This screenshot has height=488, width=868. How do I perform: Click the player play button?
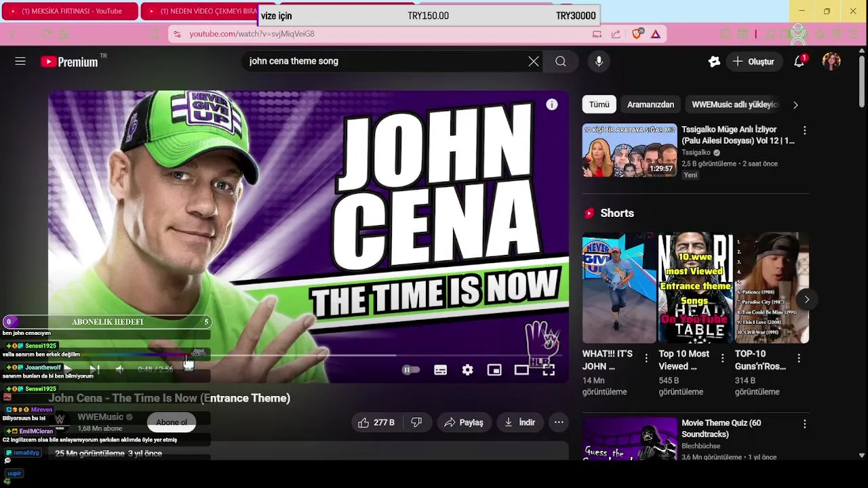pos(68,369)
